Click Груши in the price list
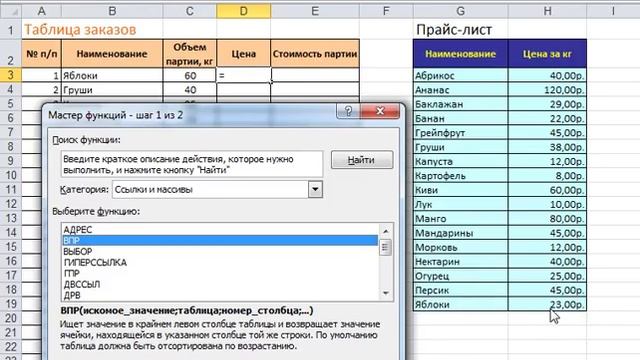Viewport: 640px width, 360px height. (460, 147)
